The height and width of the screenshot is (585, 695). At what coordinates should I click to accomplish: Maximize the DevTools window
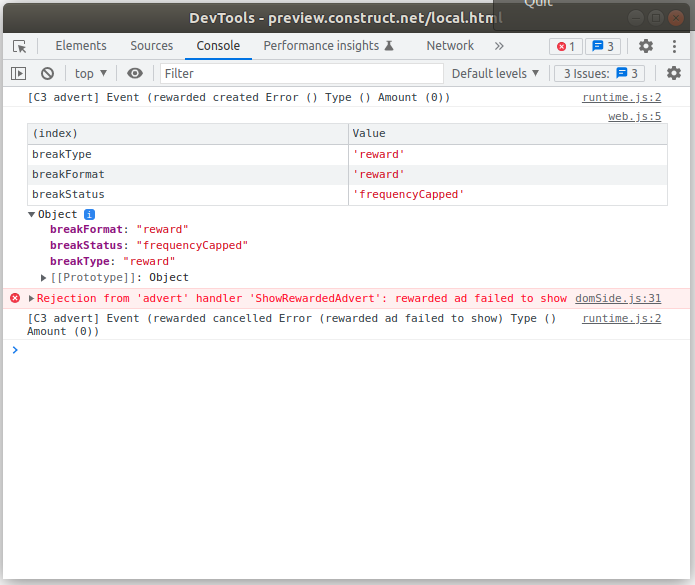[x=656, y=18]
